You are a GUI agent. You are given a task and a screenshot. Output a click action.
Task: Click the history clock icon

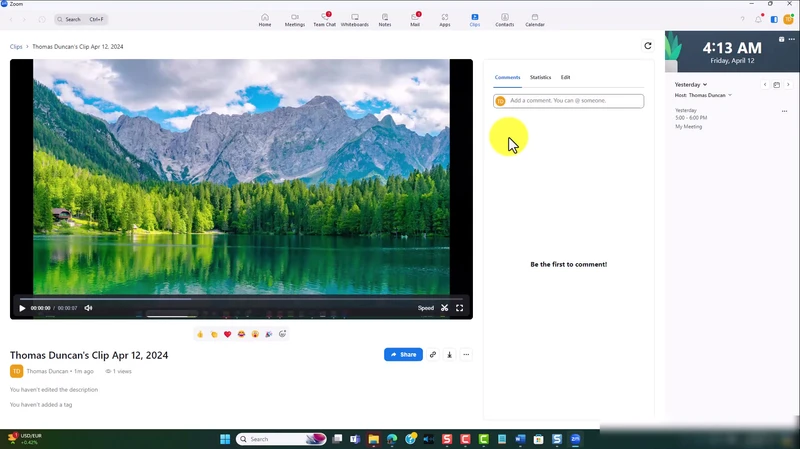click(x=42, y=19)
